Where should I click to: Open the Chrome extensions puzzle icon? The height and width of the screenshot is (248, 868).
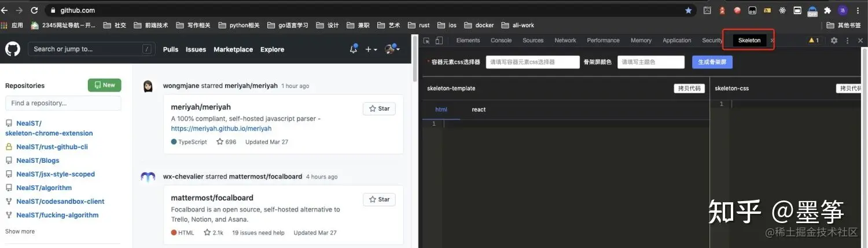click(x=827, y=10)
